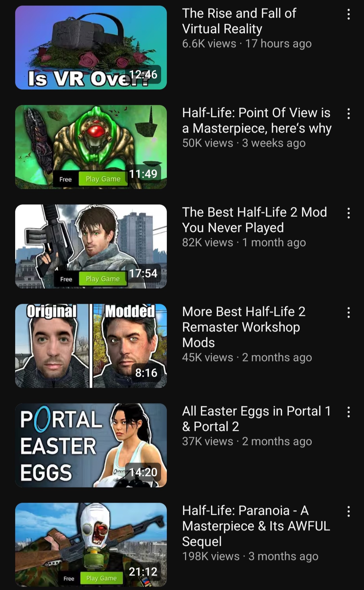The height and width of the screenshot is (590, 364).
Task: Open title More Best Half-Life 2 Remaster Workshop Mods
Action: coord(244,327)
